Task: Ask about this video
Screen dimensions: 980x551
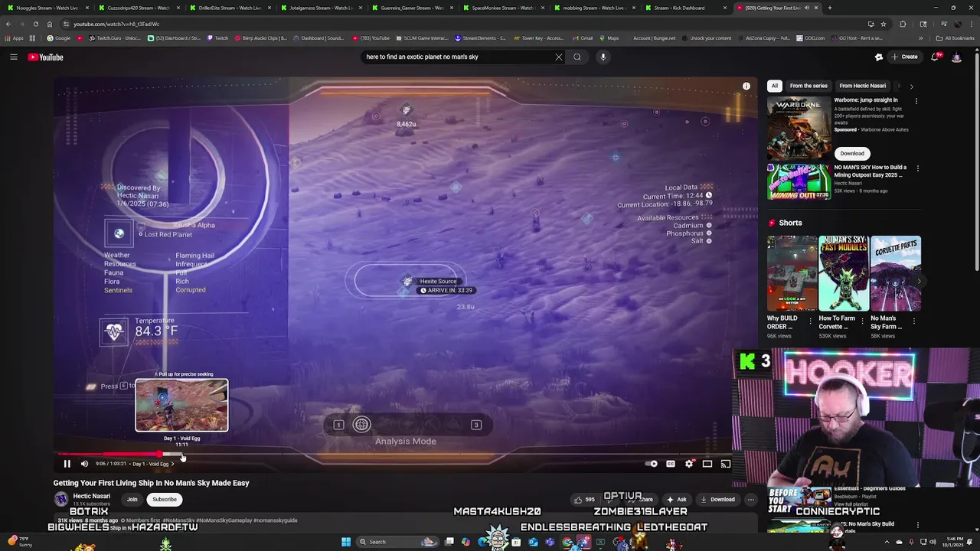Action: coord(677,500)
